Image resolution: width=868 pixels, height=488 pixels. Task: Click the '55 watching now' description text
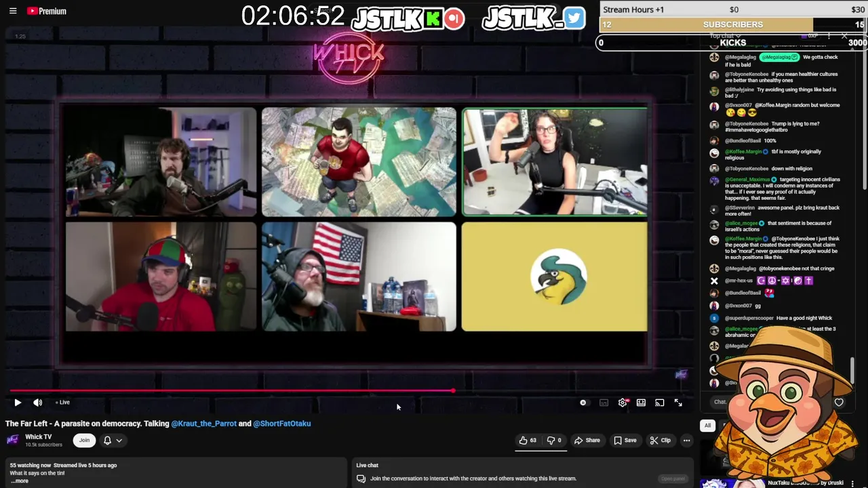[31, 465]
